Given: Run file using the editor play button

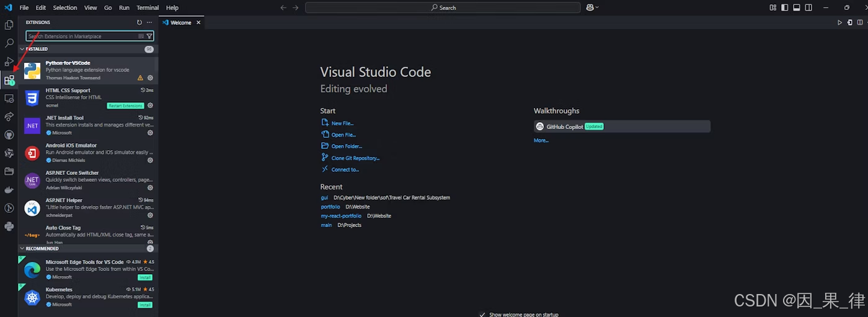Looking at the screenshot, I should [x=840, y=22].
